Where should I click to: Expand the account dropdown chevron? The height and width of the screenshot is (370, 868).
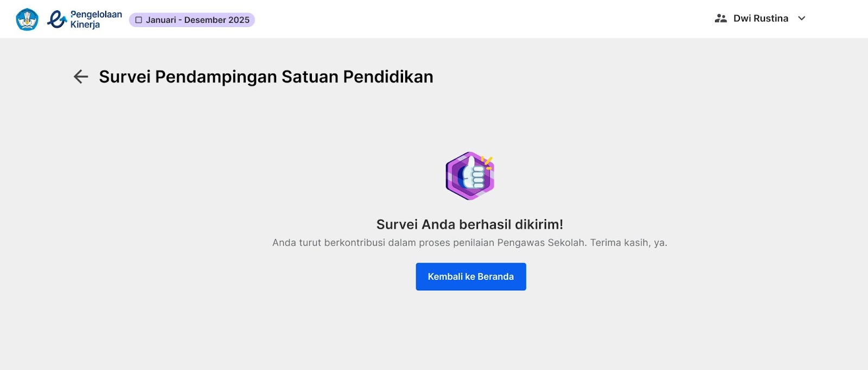tap(801, 18)
